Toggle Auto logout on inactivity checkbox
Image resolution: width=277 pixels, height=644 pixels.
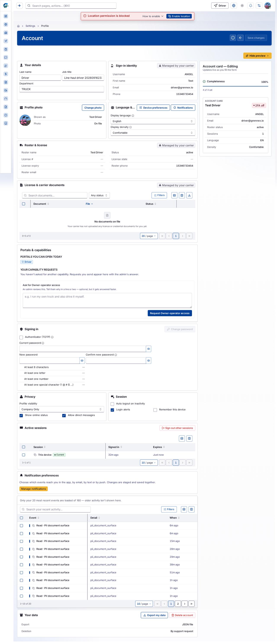[112, 404]
